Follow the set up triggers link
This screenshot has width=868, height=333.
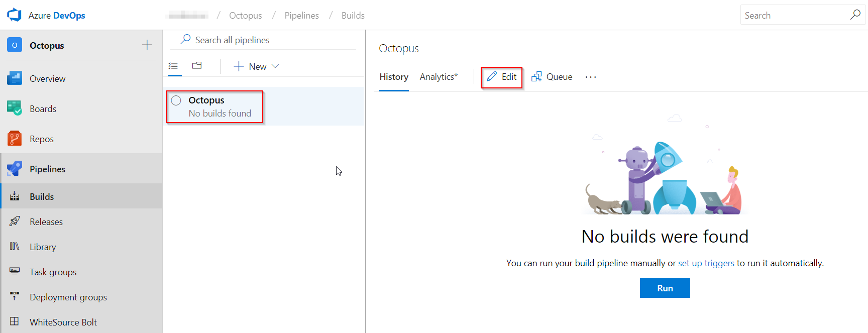pyautogui.click(x=706, y=263)
